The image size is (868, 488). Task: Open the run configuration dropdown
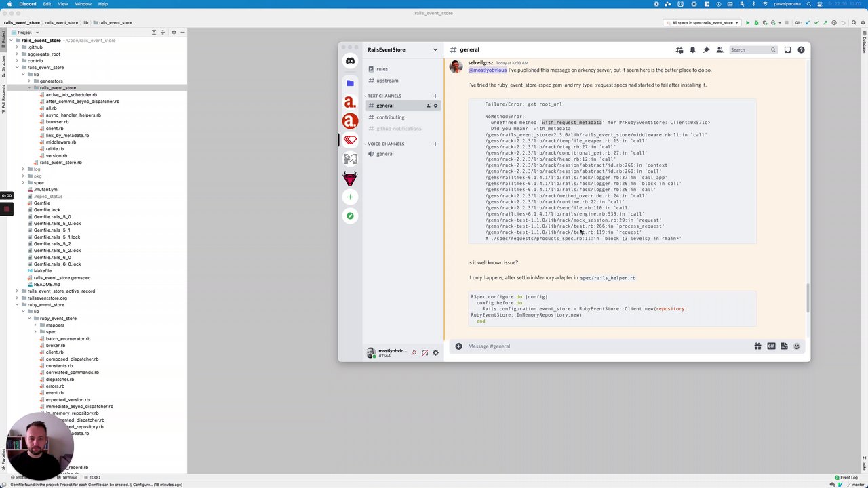(703, 22)
